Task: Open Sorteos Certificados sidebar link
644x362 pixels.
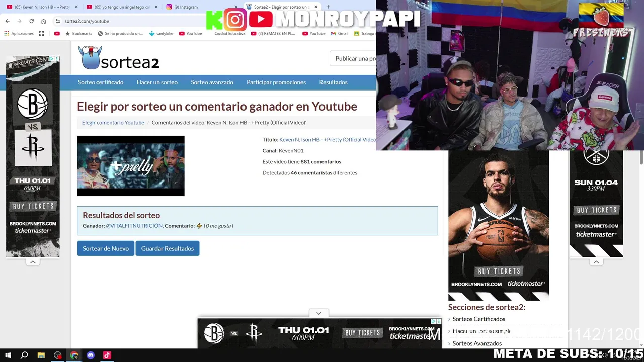Action: pyautogui.click(x=478, y=319)
